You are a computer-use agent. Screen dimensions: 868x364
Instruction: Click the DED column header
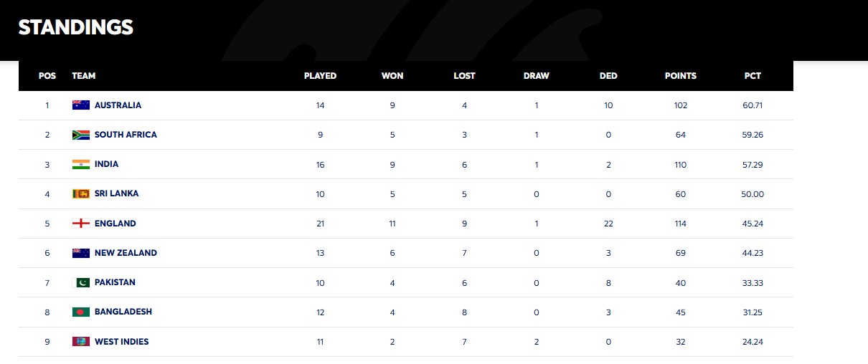click(x=608, y=76)
